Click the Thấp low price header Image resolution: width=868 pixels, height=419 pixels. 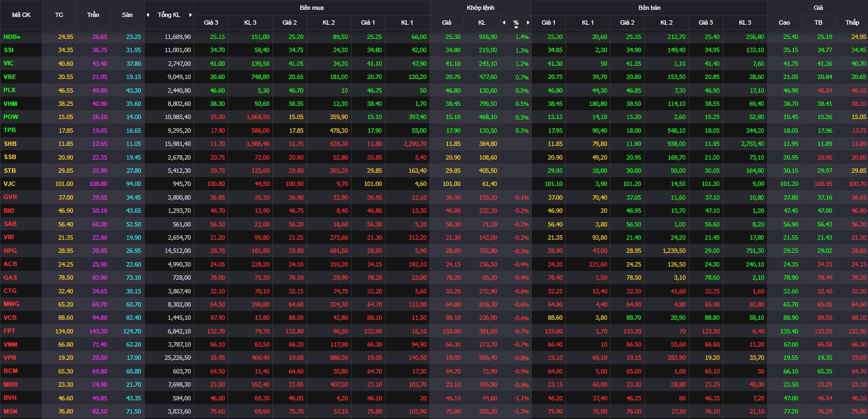(x=852, y=22)
